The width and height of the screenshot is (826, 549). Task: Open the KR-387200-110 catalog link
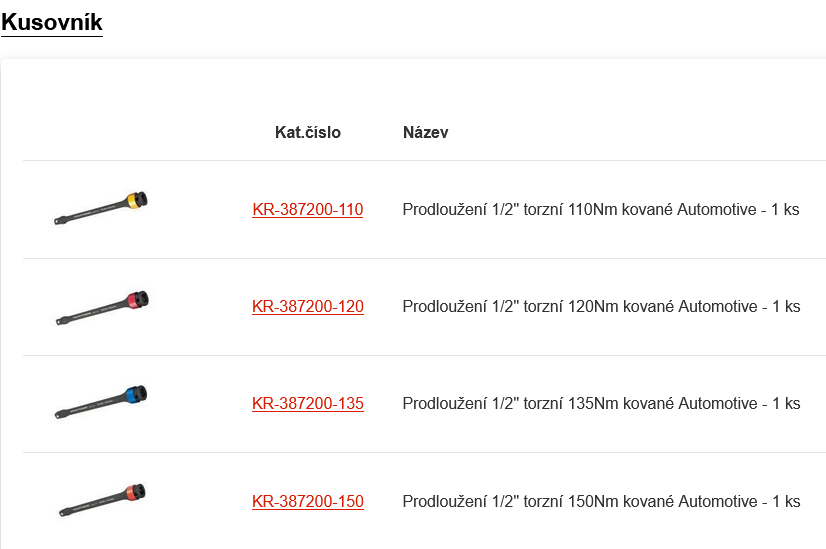coord(307,210)
